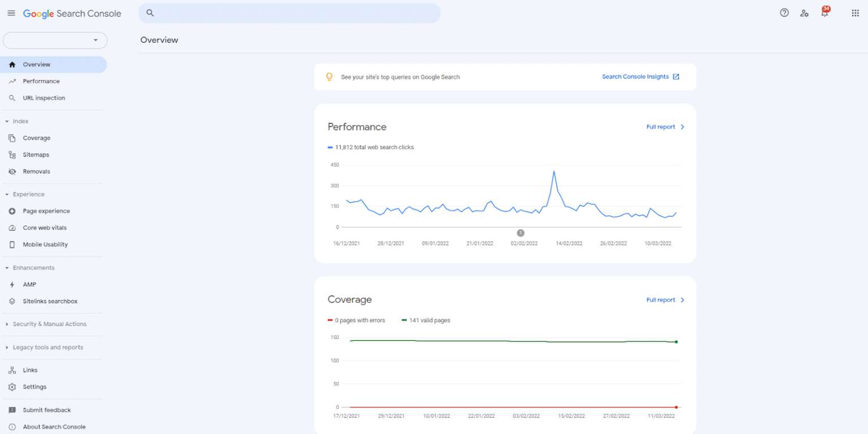Select Page experience in the sidebar
868x434 pixels.
click(x=46, y=211)
